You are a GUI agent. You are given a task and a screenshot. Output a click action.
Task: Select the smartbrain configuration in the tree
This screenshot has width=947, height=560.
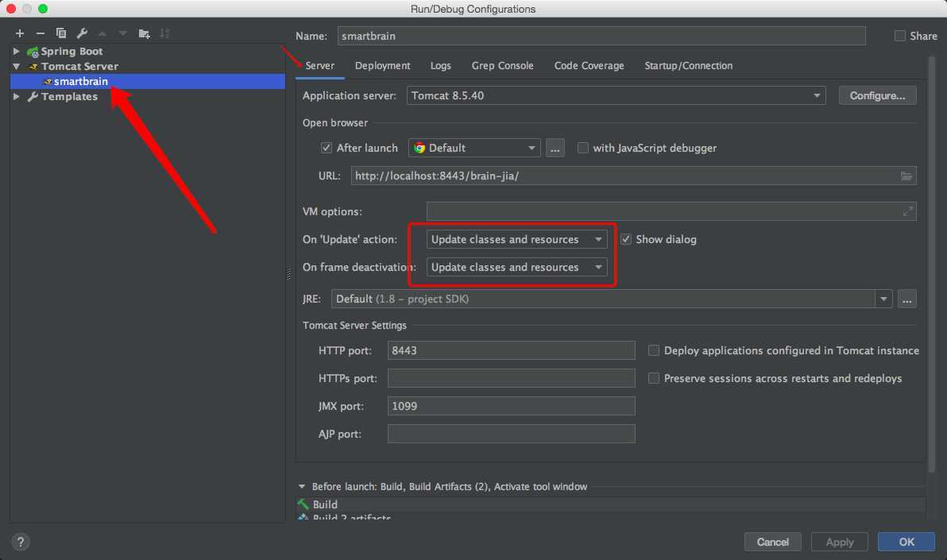coord(147,82)
